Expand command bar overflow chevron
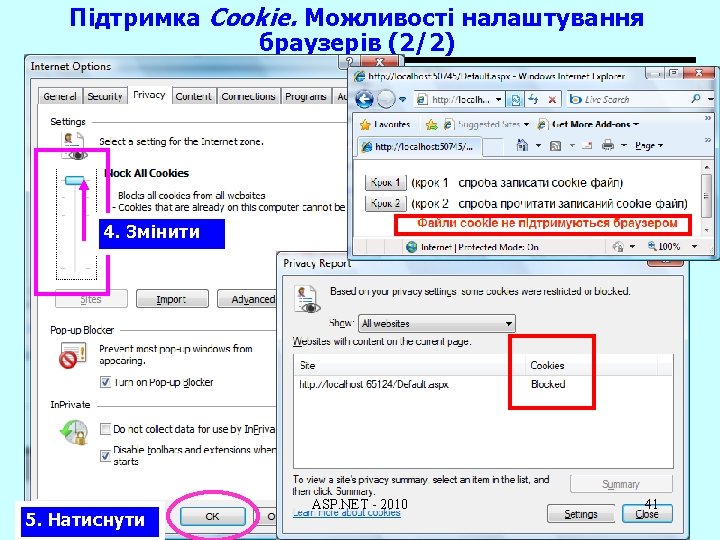The image size is (720, 540). [x=708, y=140]
